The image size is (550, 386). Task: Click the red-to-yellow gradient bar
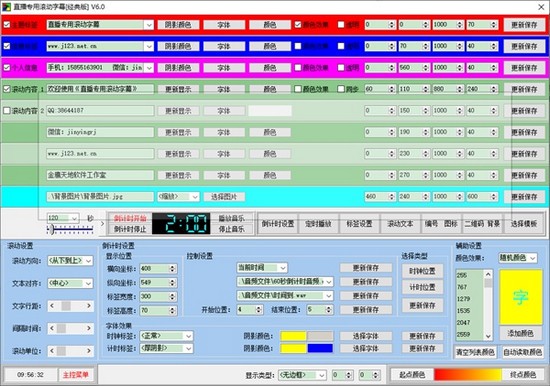[x=468, y=375]
